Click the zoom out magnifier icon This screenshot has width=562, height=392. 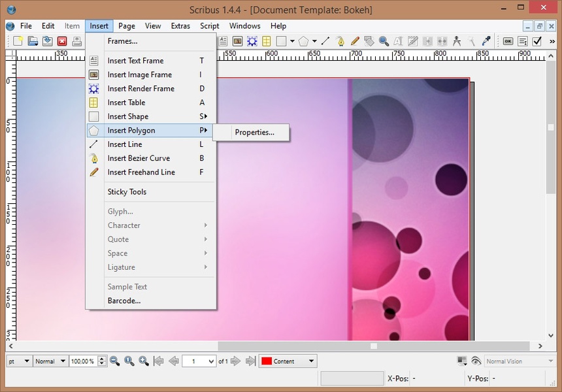pos(115,361)
